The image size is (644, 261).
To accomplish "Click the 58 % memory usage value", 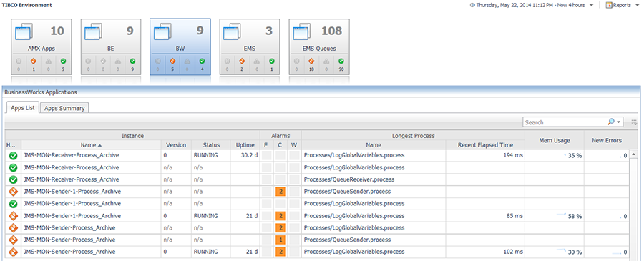I will tap(575, 216).
